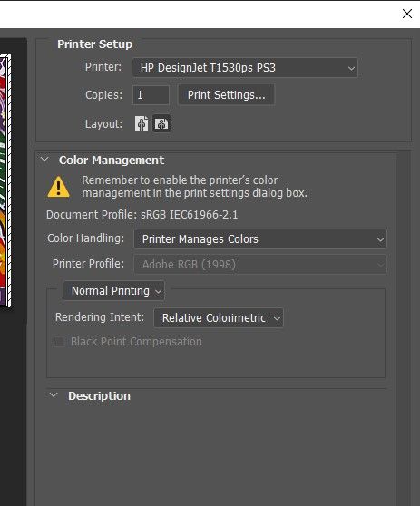The image size is (420, 506).
Task: Open Rendering Intent Relative Colorimetric dropdown
Action: (x=219, y=318)
